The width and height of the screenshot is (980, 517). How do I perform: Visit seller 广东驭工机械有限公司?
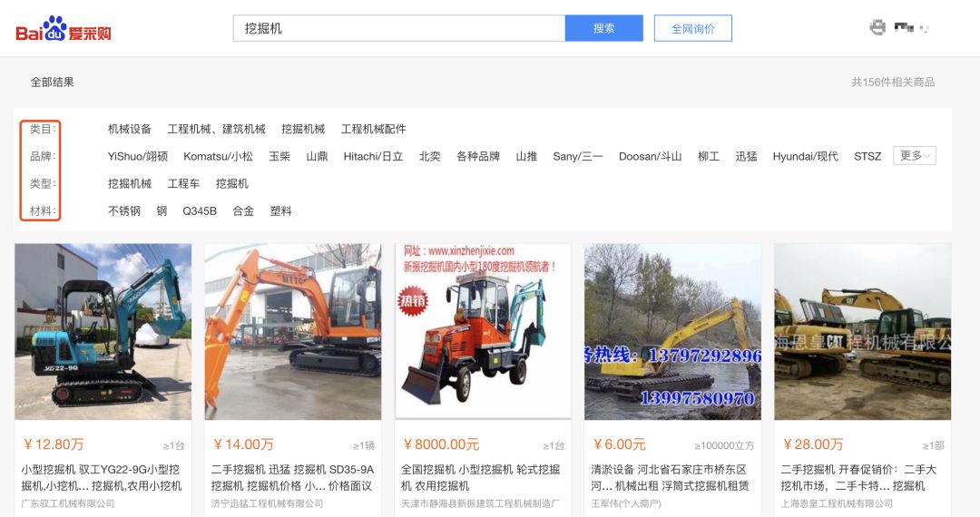coord(67,503)
